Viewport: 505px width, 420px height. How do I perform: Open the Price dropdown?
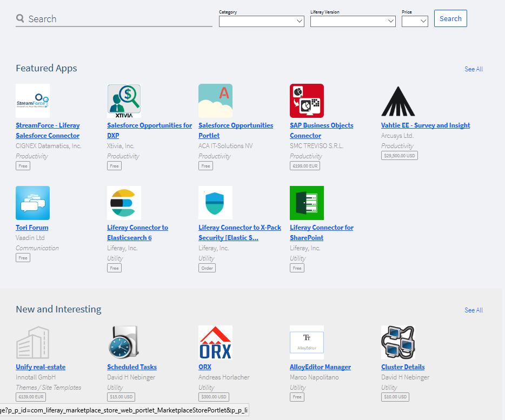[415, 21]
